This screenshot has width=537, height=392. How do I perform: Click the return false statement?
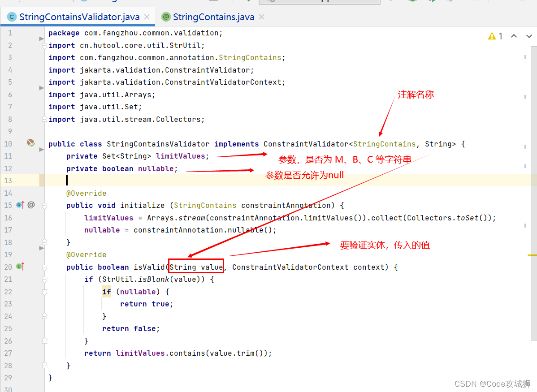[131, 329]
